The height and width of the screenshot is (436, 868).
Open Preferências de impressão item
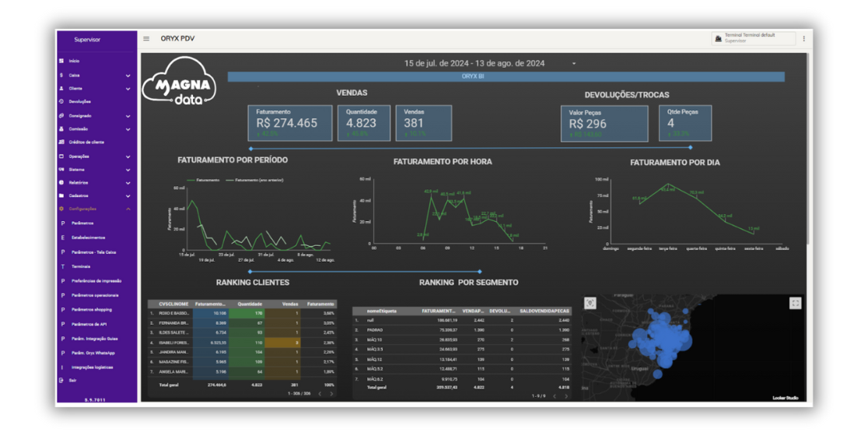96,281
